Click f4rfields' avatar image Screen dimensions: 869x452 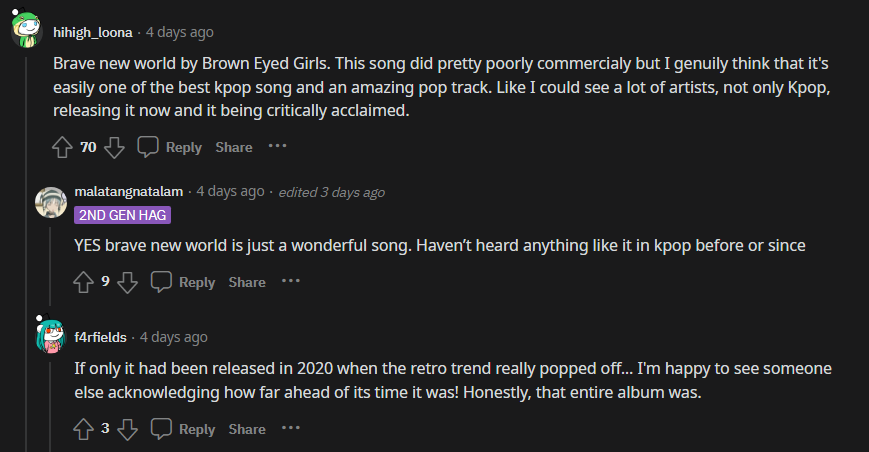[50, 337]
